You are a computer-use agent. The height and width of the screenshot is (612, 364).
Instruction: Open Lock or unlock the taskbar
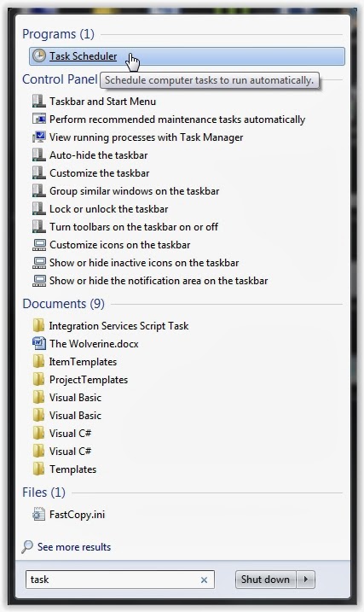(x=108, y=209)
